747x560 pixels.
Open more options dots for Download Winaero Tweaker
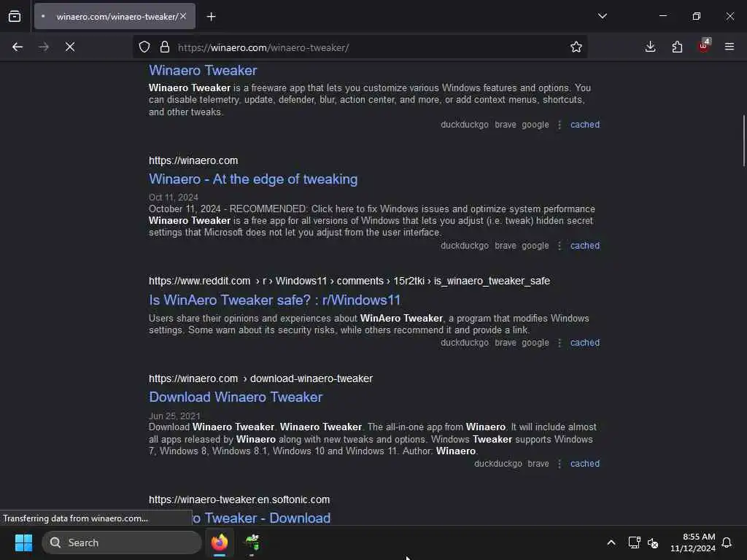coord(560,464)
